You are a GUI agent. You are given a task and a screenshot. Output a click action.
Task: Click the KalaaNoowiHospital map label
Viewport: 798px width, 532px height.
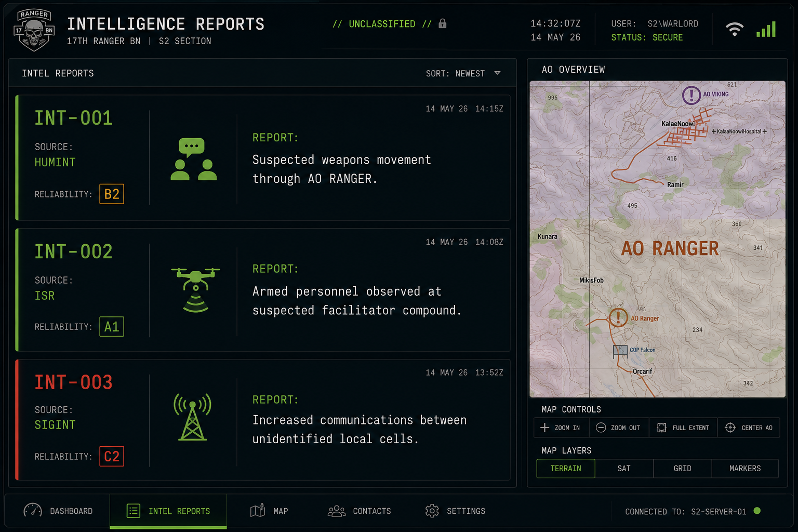[739, 131]
